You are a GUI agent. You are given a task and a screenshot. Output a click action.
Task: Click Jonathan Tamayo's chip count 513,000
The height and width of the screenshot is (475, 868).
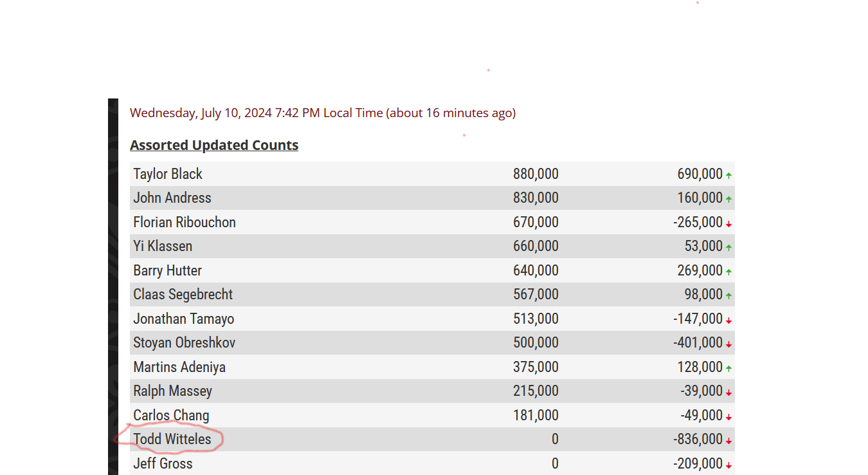pos(536,319)
